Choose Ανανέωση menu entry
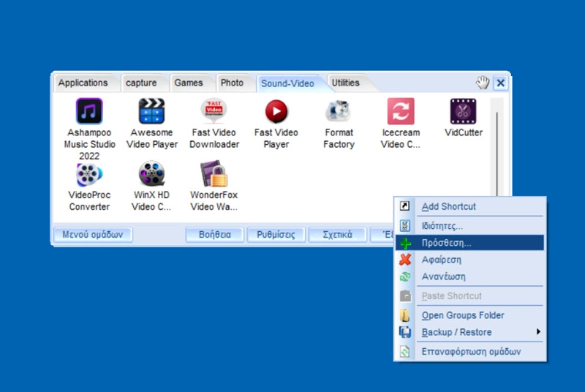Image resolution: width=585 pixels, height=392 pixels. [x=469, y=276]
